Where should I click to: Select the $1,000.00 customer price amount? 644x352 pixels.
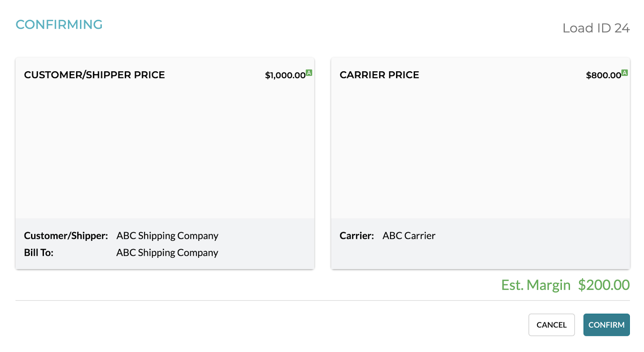[285, 75]
